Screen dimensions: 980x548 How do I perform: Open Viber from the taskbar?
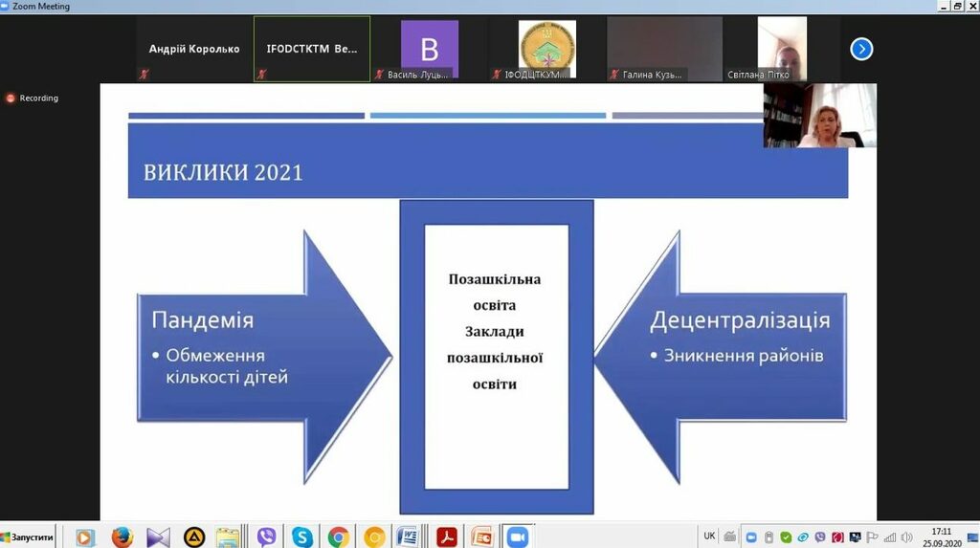(x=266, y=537)
